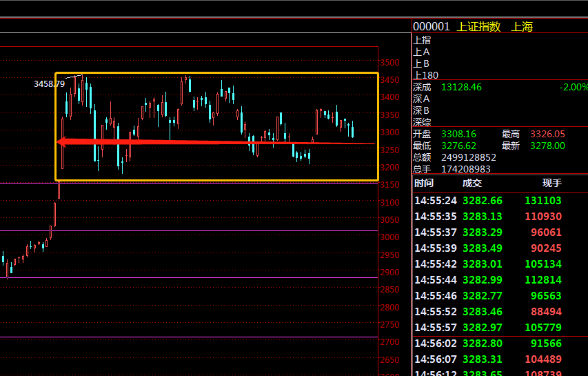Click the stock code 000001
The image size is (588, 376).
(432, 27)
